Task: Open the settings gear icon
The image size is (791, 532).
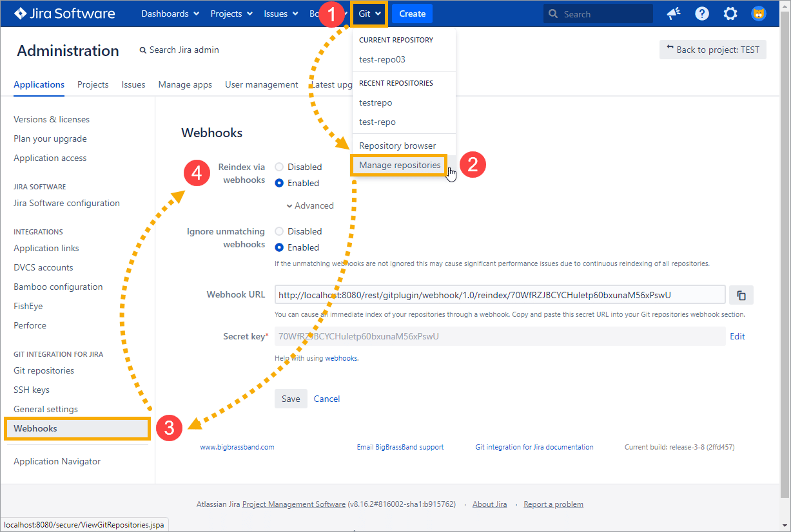Action: [730, 14]
